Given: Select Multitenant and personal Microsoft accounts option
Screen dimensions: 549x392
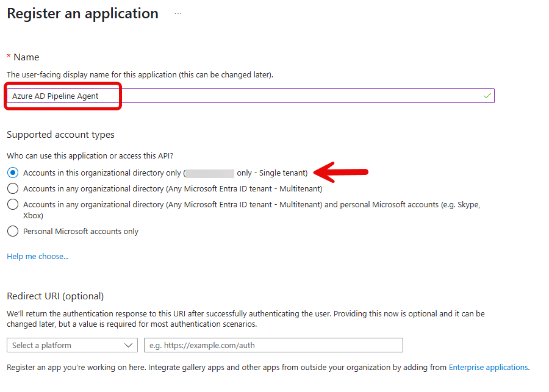Looking at the screenshot, I should coord(13,204).
